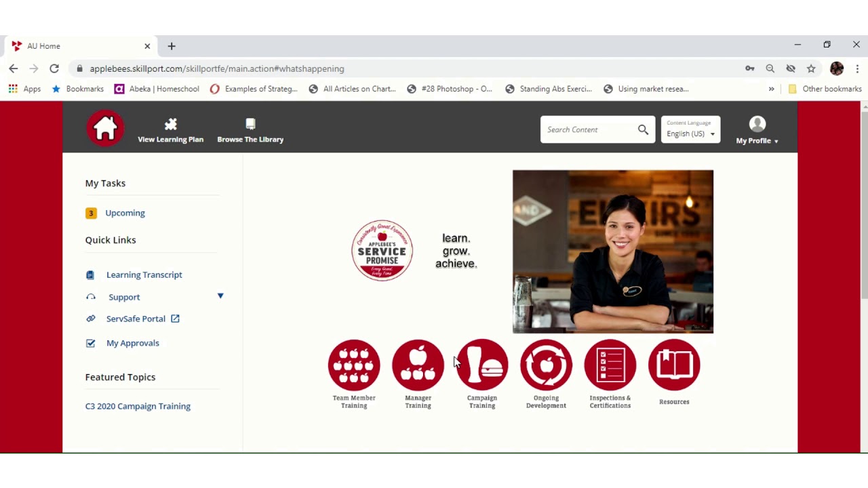Screen dimensions: 868x488
Task: Click the My Approvals checkmark icon
Action: pos(91,343)
